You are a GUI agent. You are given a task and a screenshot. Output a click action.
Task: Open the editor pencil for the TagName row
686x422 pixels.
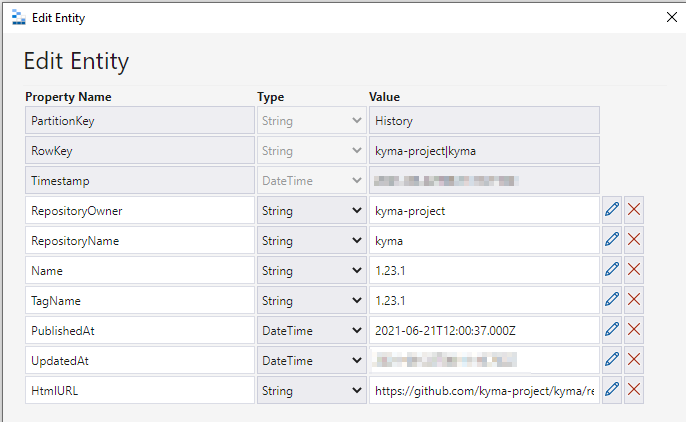click(x=612, y=300)
